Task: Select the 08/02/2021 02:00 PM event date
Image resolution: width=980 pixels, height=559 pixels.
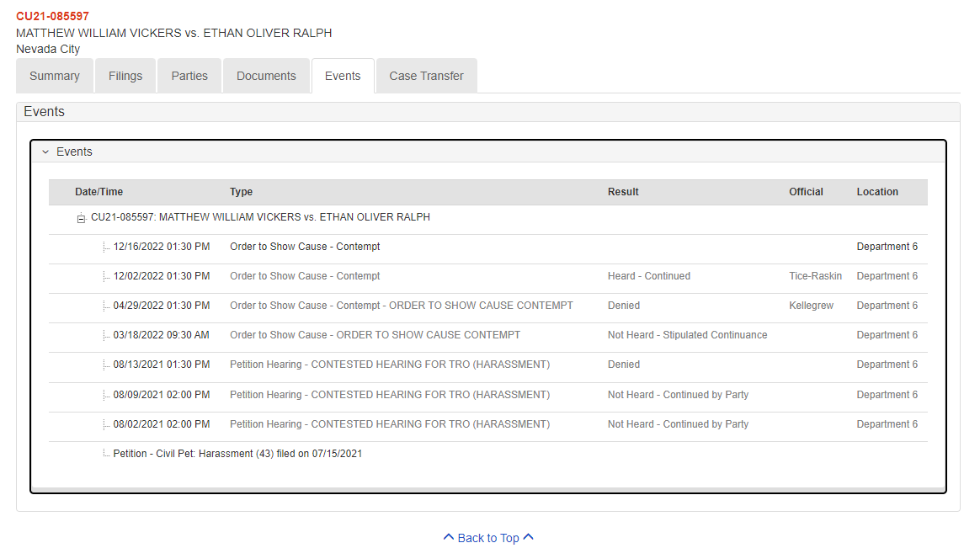Action: tap(162, 424)
